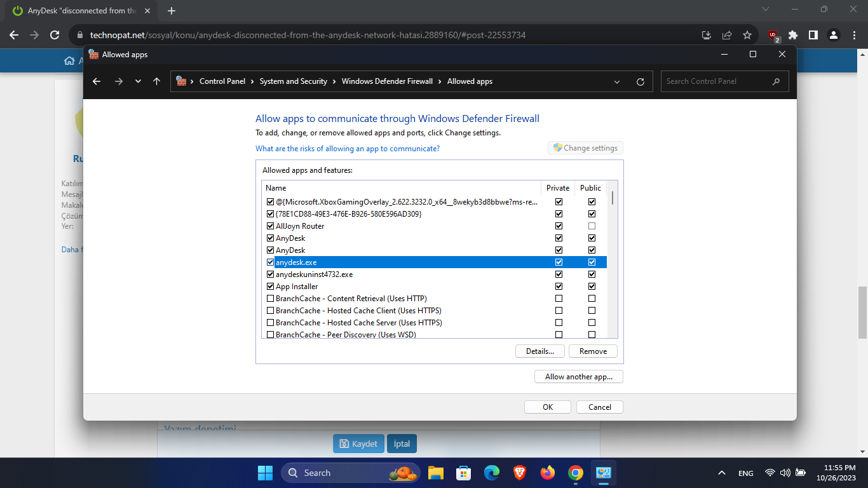Check Public for BranchCache - Hosted Cache Server

[592, 323]
